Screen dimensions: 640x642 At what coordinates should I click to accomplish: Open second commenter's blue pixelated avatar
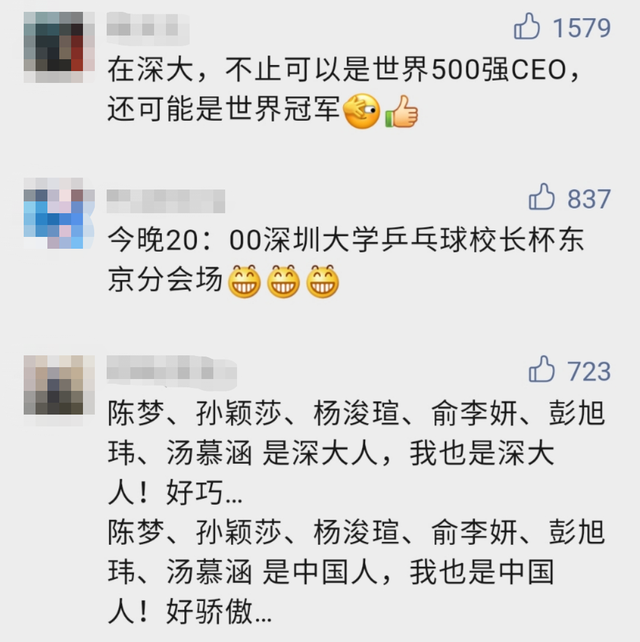(59, 213)
